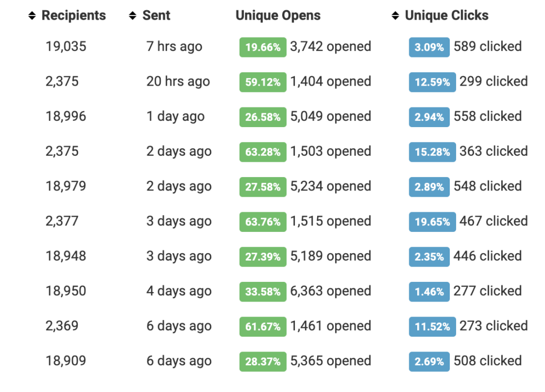Open the 3,742 opened link
Image resolution: width=545 pixels, height=392 pixels.
(x=331, y=47)
